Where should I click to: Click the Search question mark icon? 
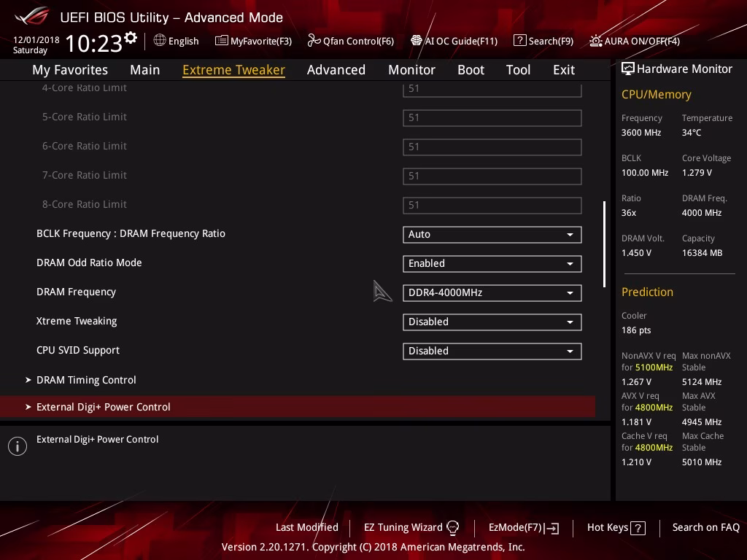(519, 41)
